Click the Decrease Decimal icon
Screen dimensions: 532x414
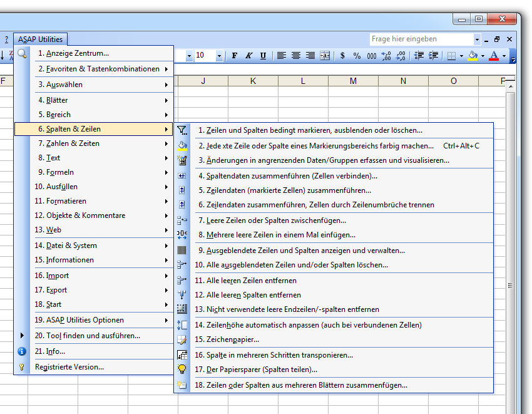[x=400, y=56]
